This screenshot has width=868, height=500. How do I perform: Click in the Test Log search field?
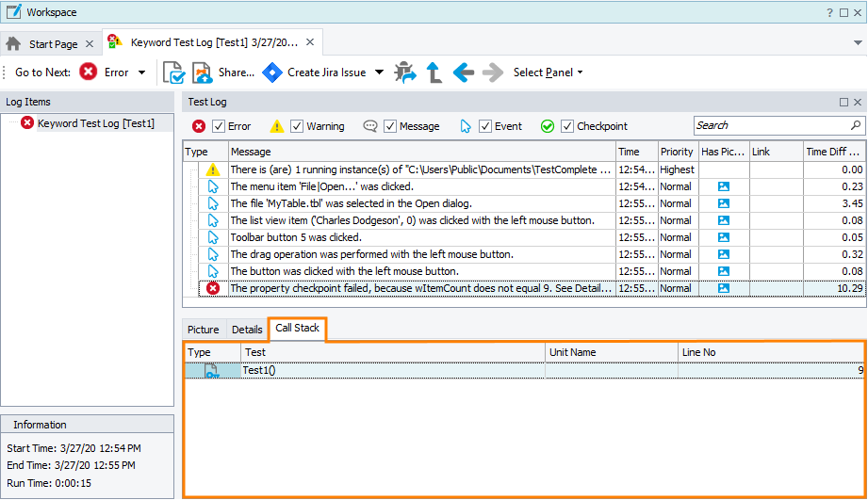771,125
